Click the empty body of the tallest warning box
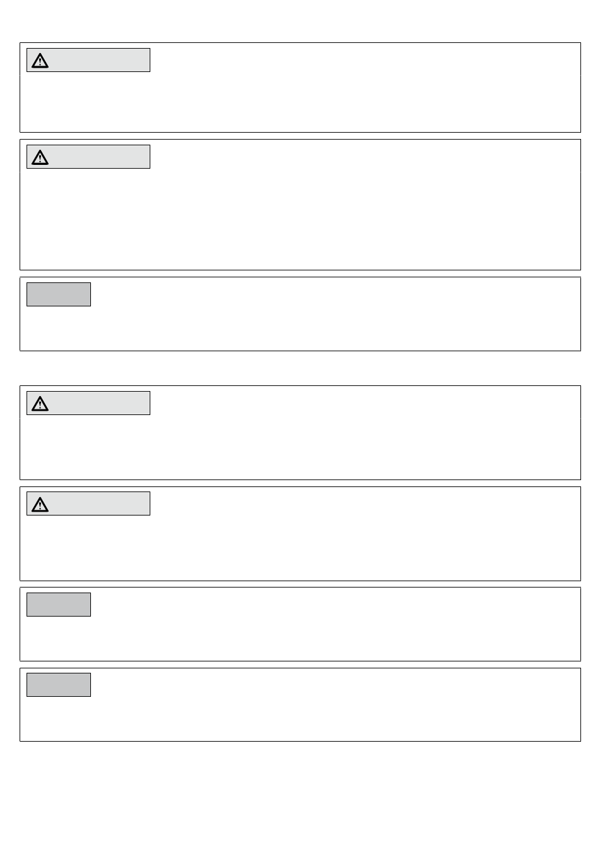The width and height of the screenshot is (600, 868). (300, 218)
